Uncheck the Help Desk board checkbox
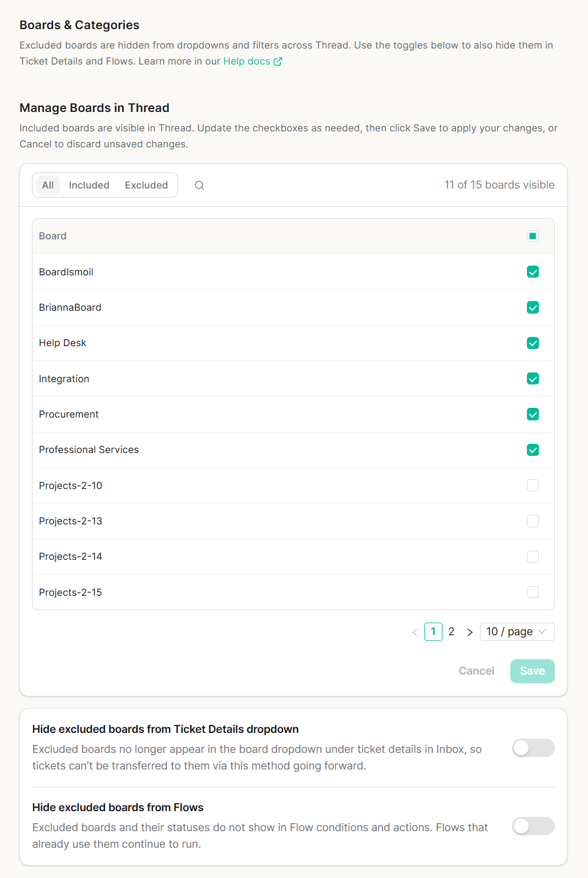The image size is (588, 878). 533,343
